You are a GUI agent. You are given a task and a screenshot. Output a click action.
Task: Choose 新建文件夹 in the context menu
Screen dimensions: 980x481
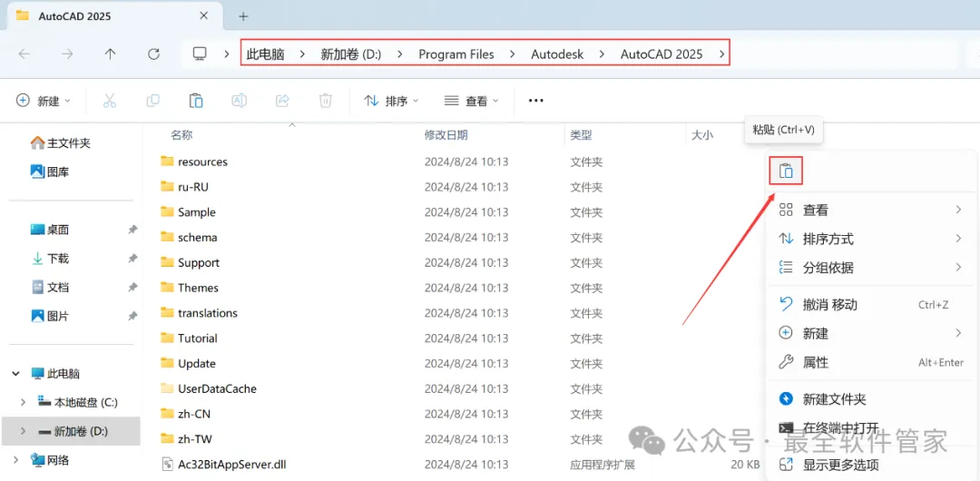coord(871,399)
